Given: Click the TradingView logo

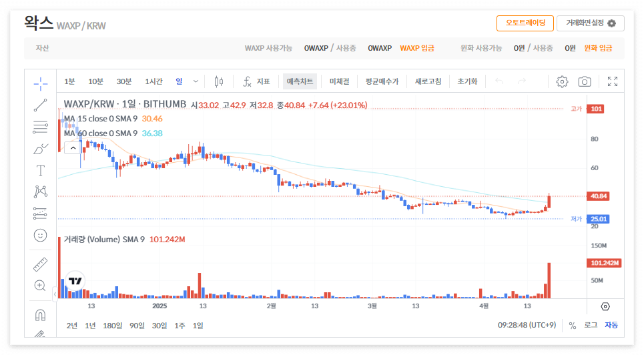Looking at the screenshot, I should [x=75, y=281].
